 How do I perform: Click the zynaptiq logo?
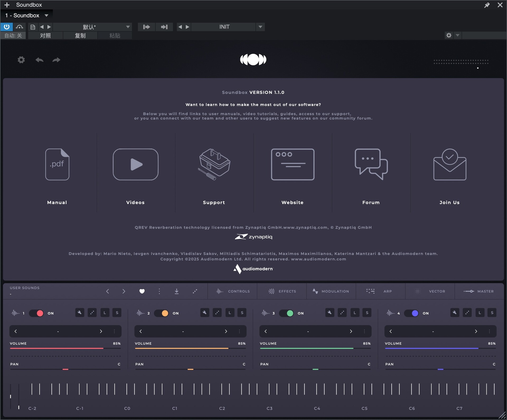[253, 237]
